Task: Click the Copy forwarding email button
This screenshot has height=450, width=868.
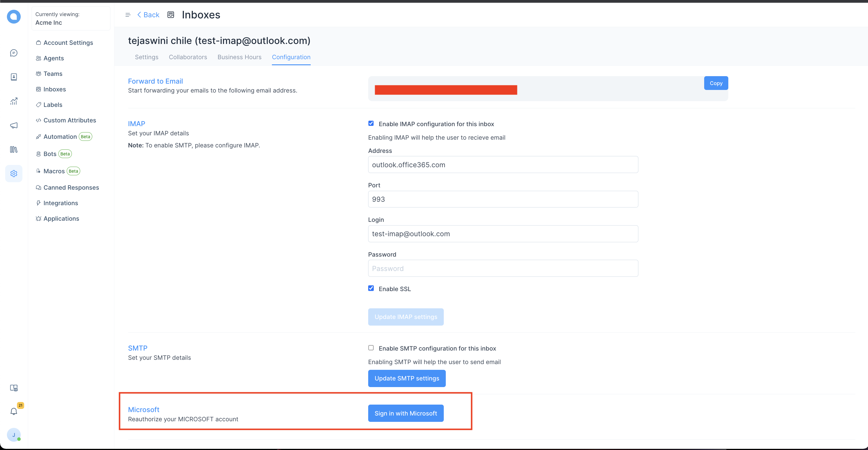Action: pos(716,83)
